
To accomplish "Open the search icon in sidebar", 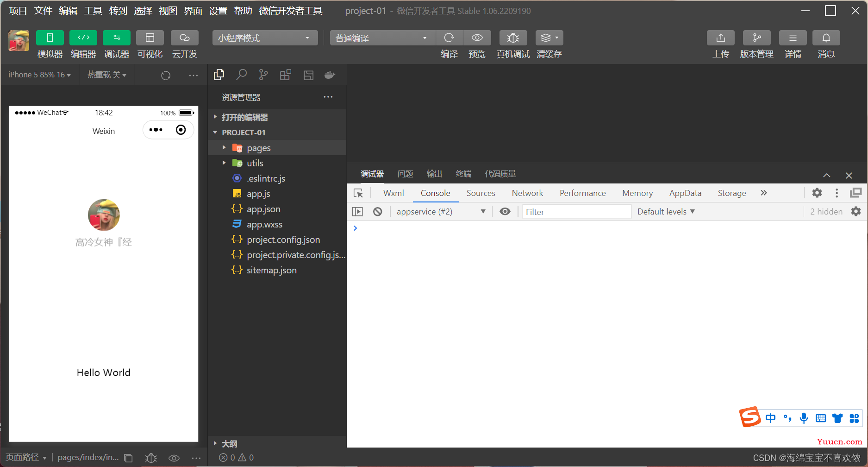I will (241, 75).
